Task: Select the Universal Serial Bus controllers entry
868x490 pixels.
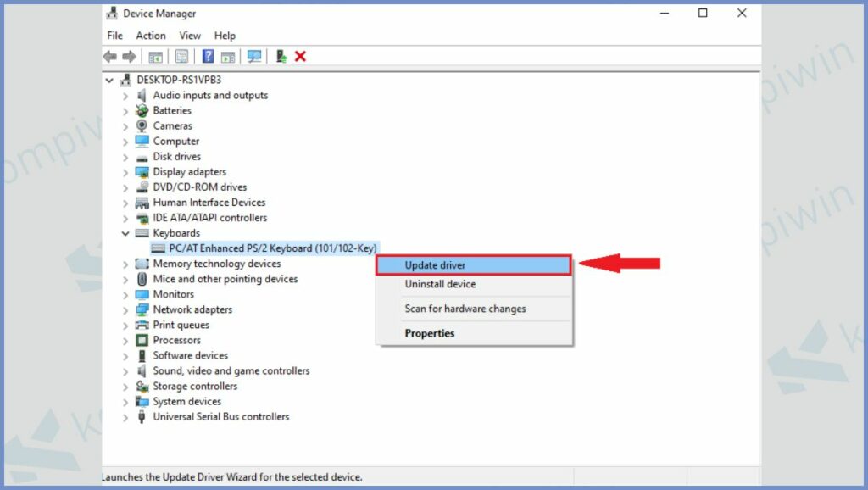Action: (x=220, y=416)
